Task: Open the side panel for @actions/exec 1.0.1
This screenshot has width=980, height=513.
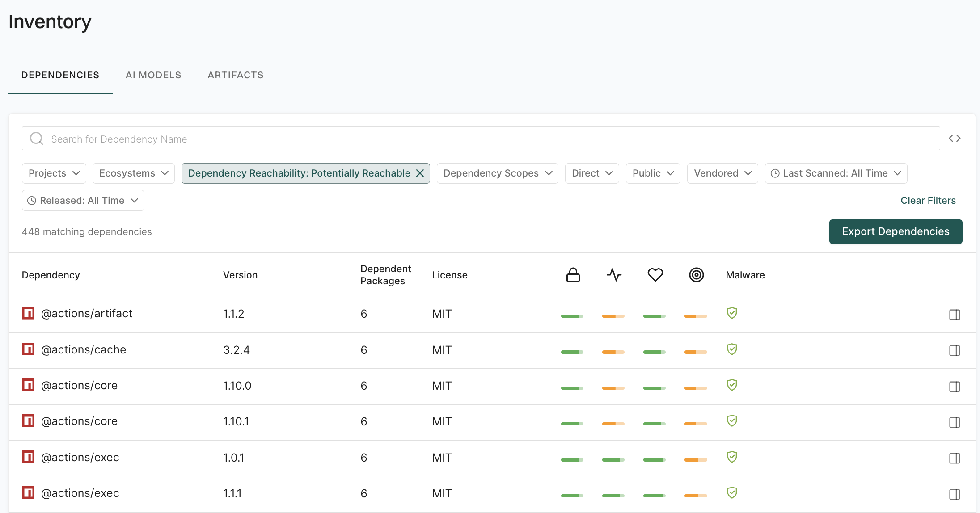Action: pyautogui.click(x=955, y=458)
